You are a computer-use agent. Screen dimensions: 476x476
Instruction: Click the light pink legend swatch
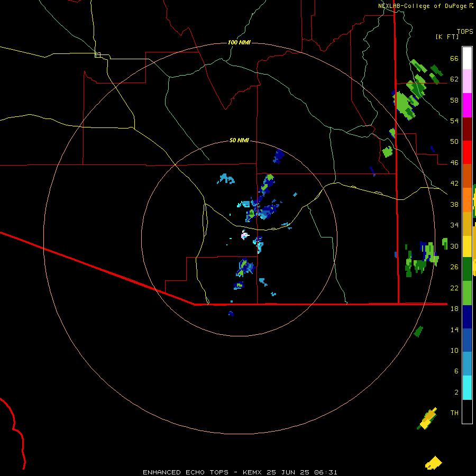[x=467, y=81]
